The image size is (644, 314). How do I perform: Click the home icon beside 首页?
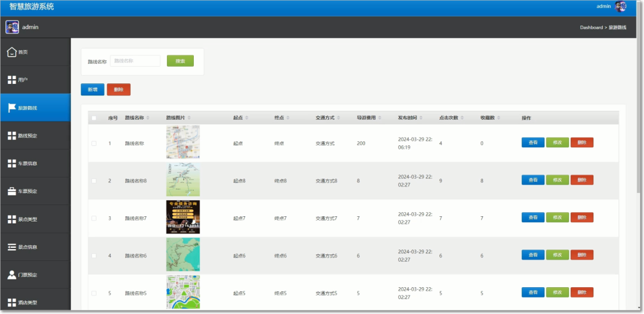click(x=12, y=52)
